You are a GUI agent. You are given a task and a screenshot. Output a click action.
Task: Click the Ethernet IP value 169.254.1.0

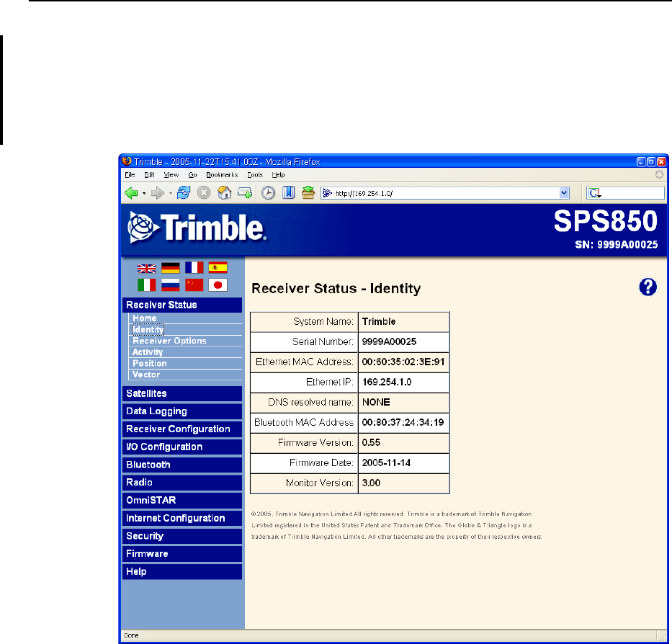tap(387, 382)
